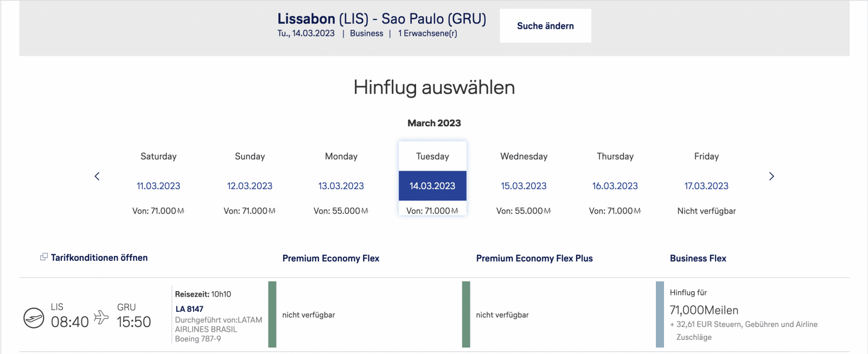
Task: Click the Premium Economy Flex column header
Action: click(331, 259)
